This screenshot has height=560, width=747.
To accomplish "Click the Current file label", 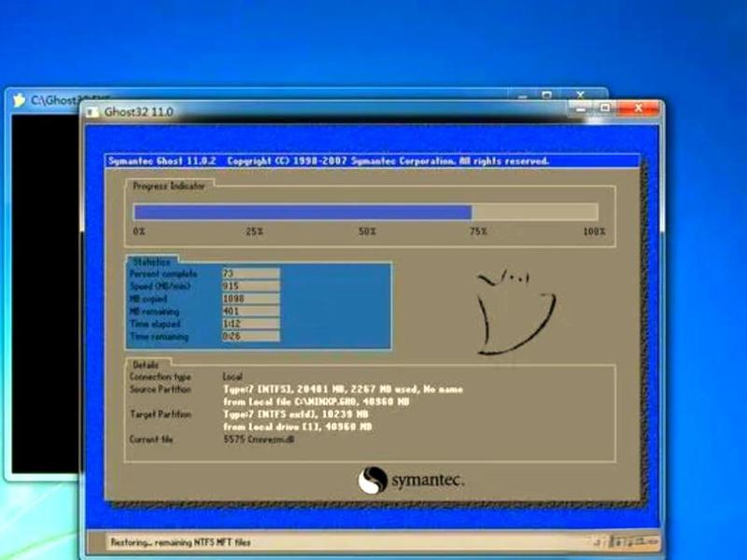I will [151, 439].
